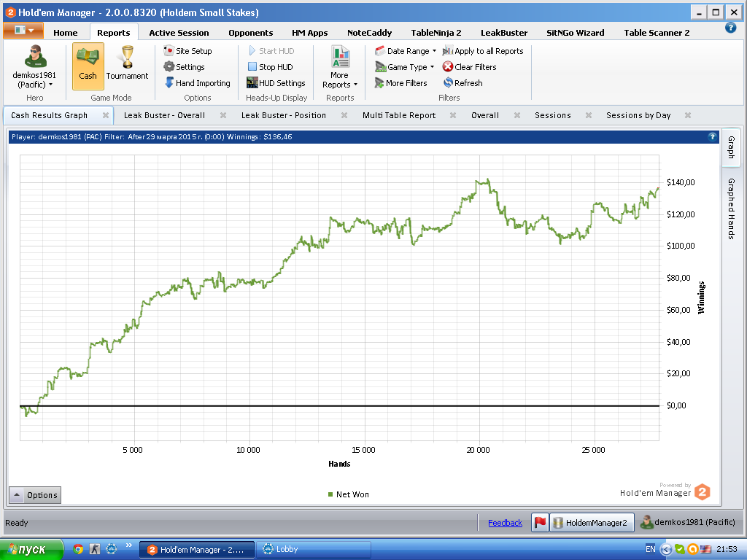Open the SitNGo Wizard tab
This screenshot has width=747, height=560.
pos(575,33)
